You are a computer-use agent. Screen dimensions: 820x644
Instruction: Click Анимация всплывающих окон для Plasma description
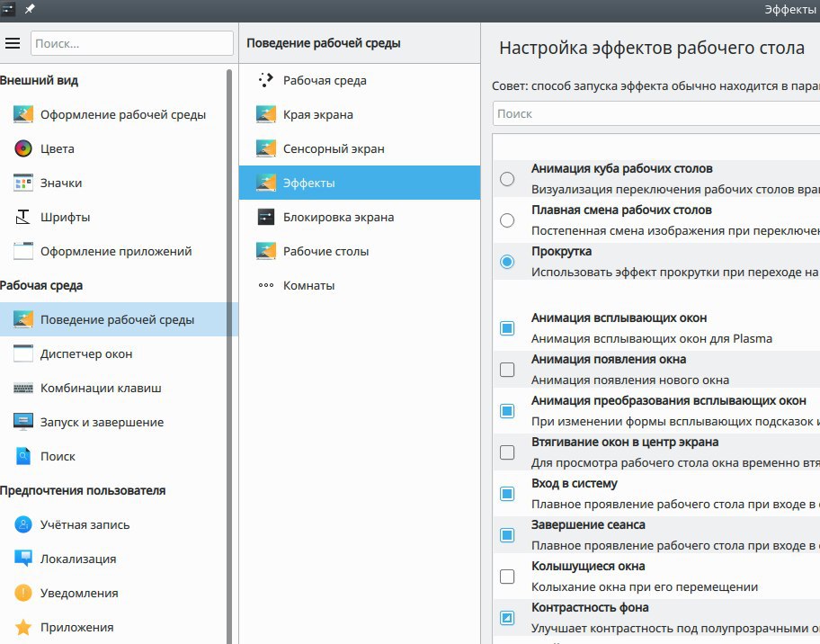pyautogui.click(x=652, y=338)
